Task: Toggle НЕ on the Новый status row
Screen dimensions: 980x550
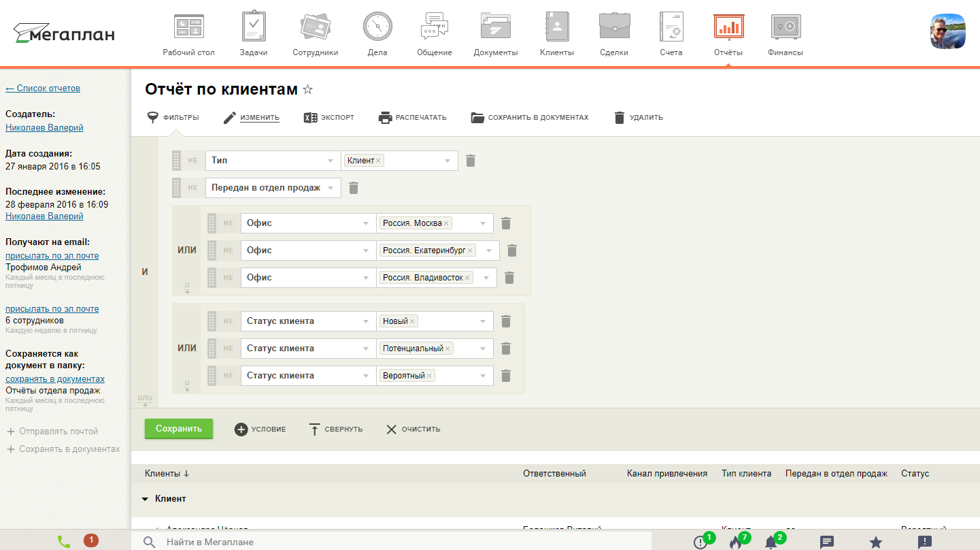Action: pyautogui.click(x=229, y=321)
